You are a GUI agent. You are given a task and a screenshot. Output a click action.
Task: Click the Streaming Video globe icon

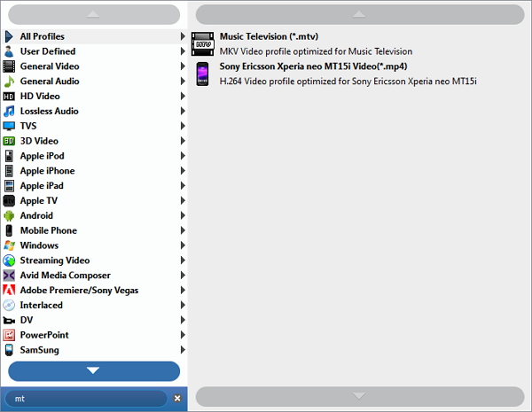(9, 260)
